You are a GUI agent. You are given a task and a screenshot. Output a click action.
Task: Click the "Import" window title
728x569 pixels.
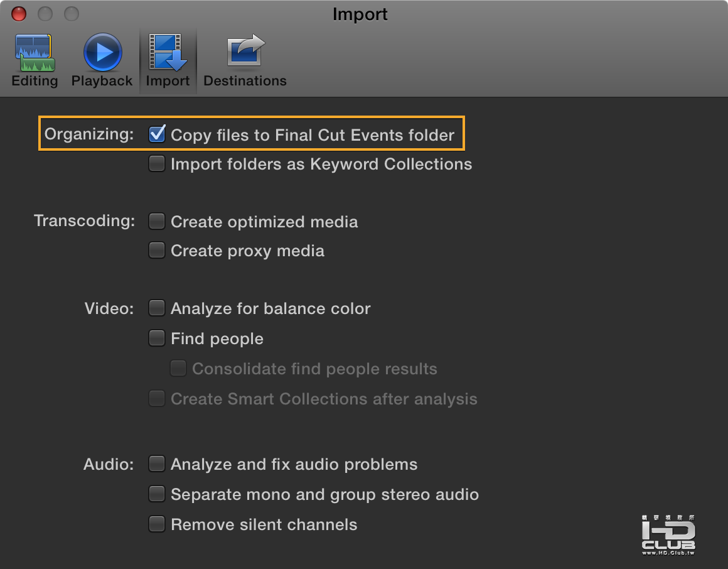(x=360, y=14)
